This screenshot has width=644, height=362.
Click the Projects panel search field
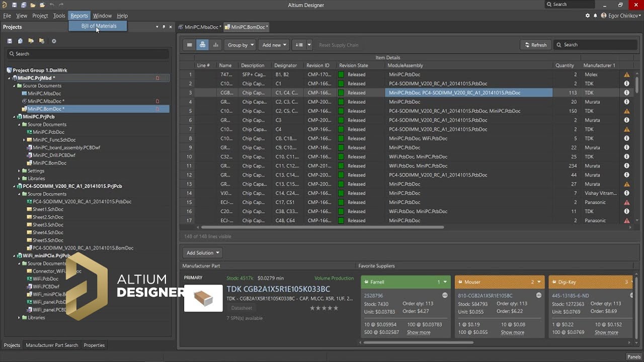pyautogui.click(x=88, y=54)
